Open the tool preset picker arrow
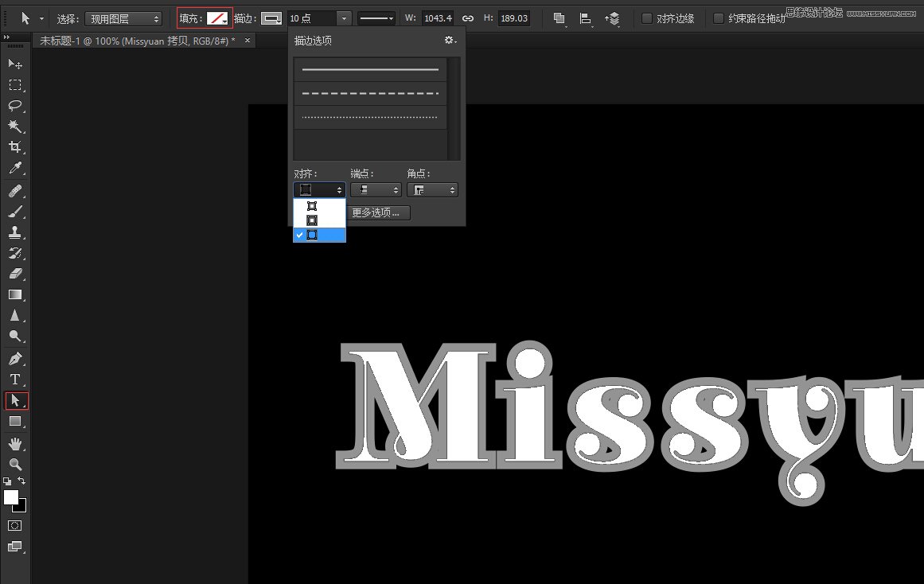The height and width of the screenshot is (584, 924). (41, 19)
